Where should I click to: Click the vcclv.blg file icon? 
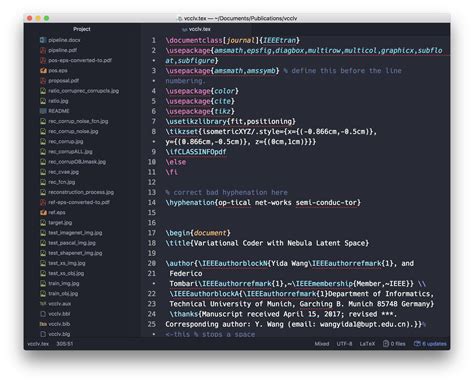click(43, 334)
